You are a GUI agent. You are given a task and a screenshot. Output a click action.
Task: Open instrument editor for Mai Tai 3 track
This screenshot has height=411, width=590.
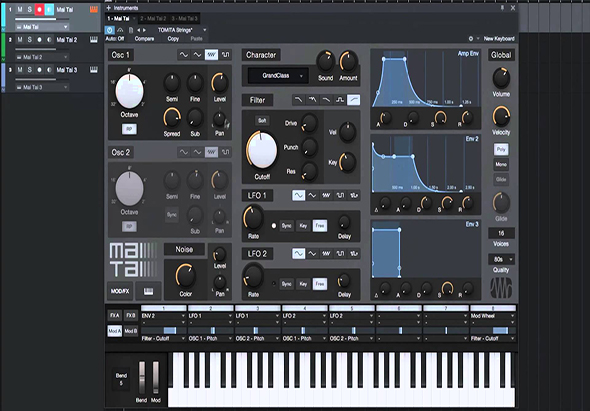(94, 70)
